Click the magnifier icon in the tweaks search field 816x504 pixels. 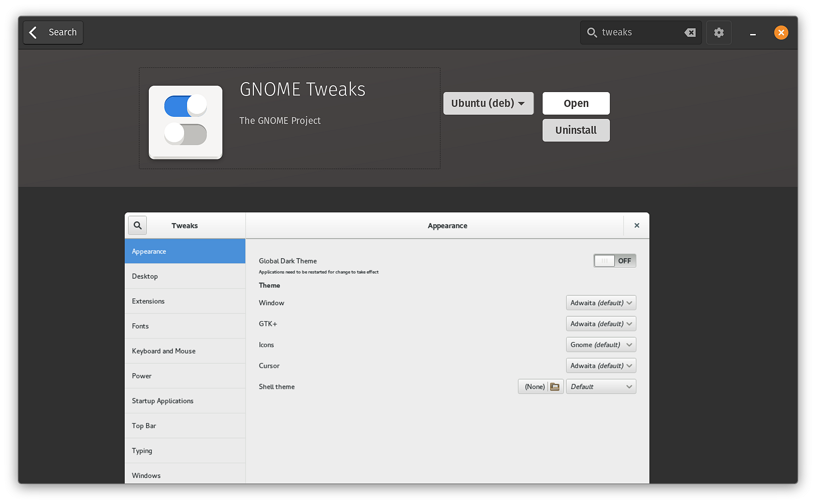[592, 33]
